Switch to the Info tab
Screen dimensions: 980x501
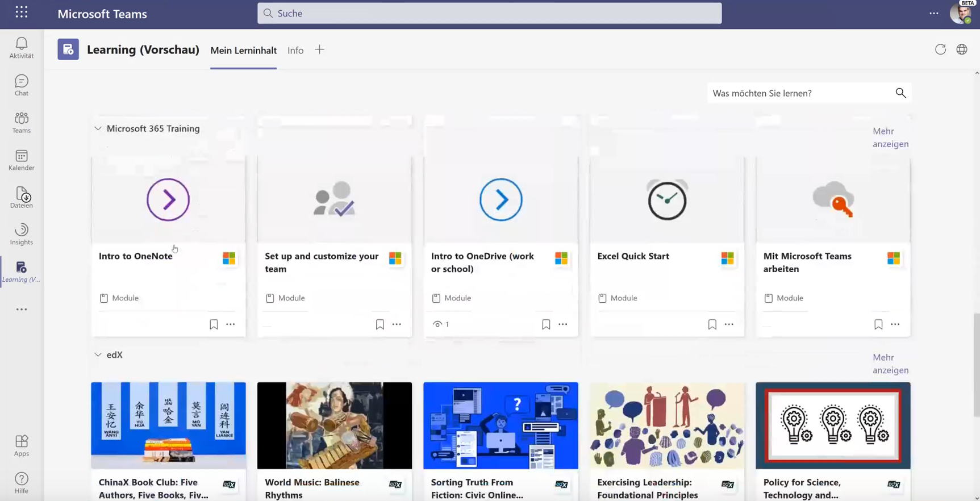(x=295, y=50)
